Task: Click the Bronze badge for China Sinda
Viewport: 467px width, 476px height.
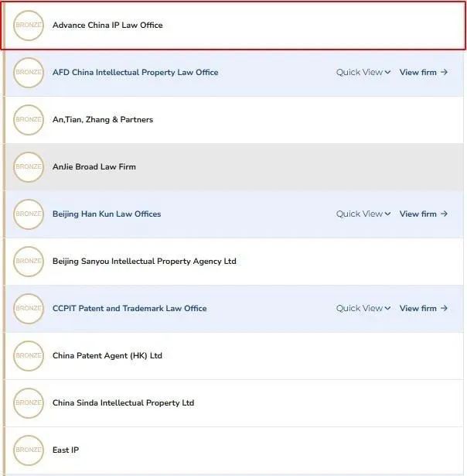Action: [x=29, y=402]
